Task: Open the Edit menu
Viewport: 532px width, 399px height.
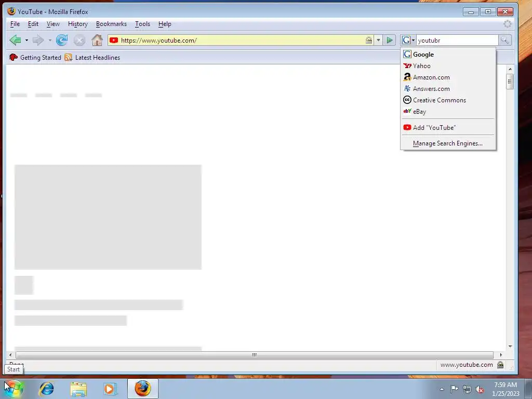Action: (x=33, y=24)
